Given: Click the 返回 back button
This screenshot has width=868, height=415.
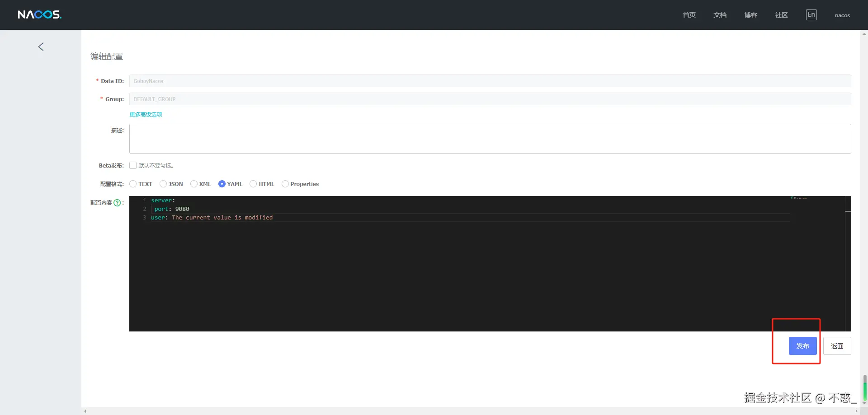Looking at the screenshot, I should 837,346.
